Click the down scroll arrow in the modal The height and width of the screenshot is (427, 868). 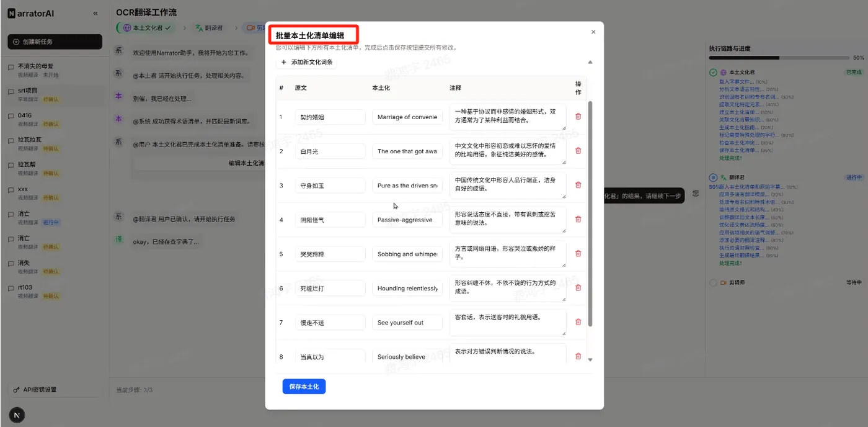coord(590,359)
